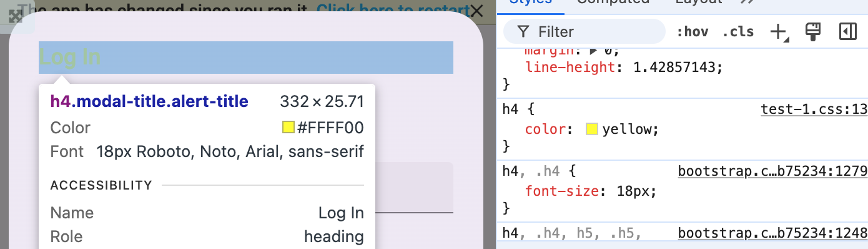Click the 'font-size' property name
868x249 pixels.
(x=562, y=191)
